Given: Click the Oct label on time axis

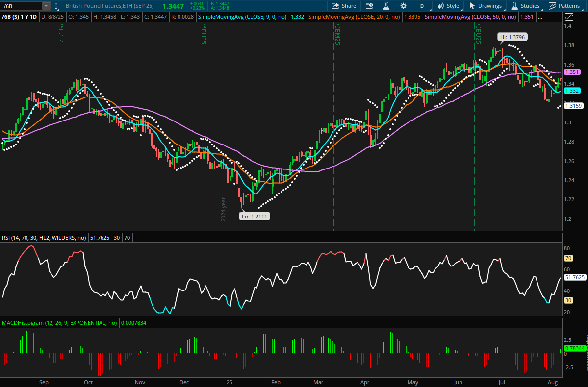Looking at the screenshot, I should click(x=88, y=382).
